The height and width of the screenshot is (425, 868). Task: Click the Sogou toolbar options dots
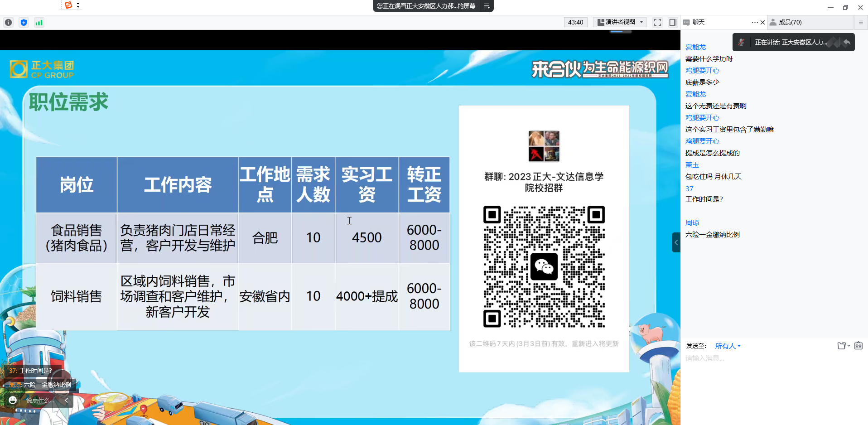pos(78,5)
